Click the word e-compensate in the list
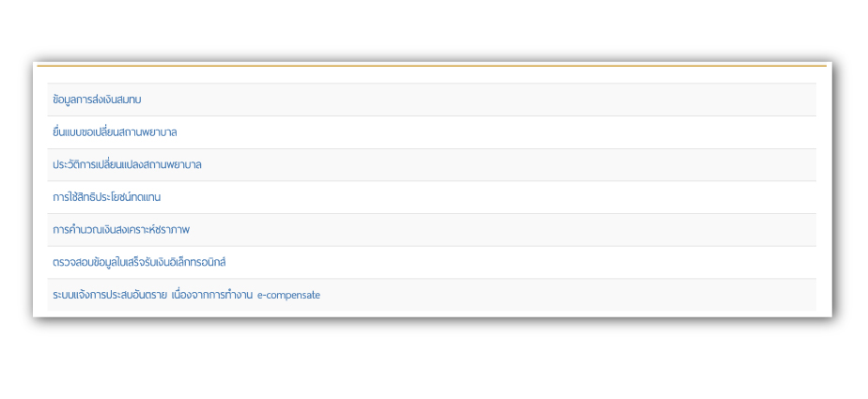The height and width of the screenshot is (399, 868). [288, 295]
